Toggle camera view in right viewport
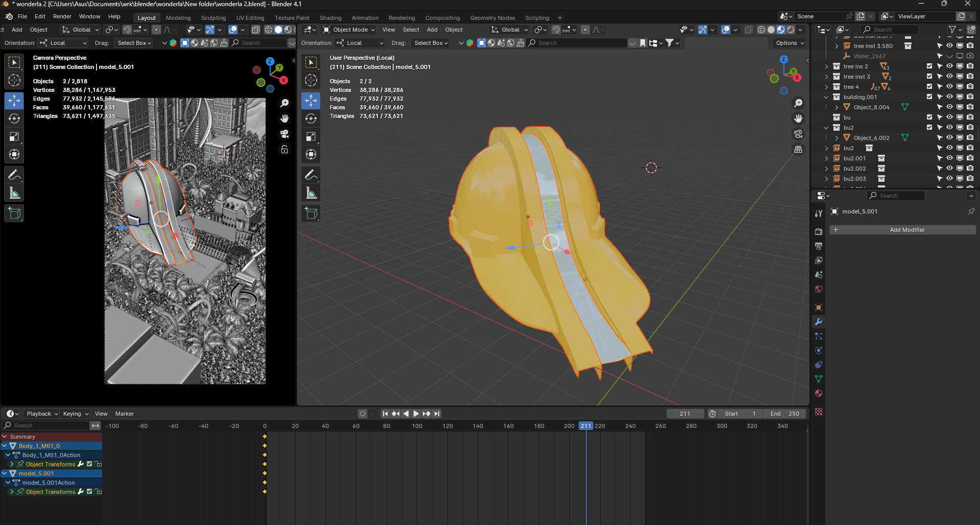980x525 pixels. point(798,134)
